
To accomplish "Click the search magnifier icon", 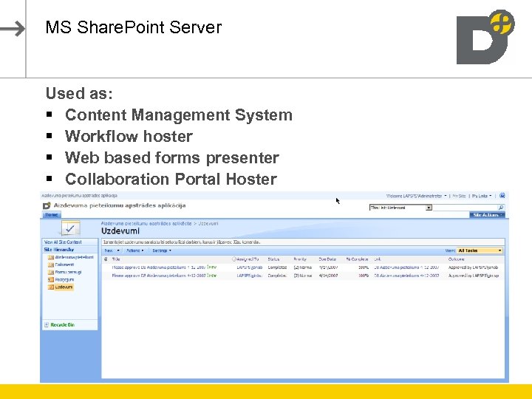I will coord(501,208).
